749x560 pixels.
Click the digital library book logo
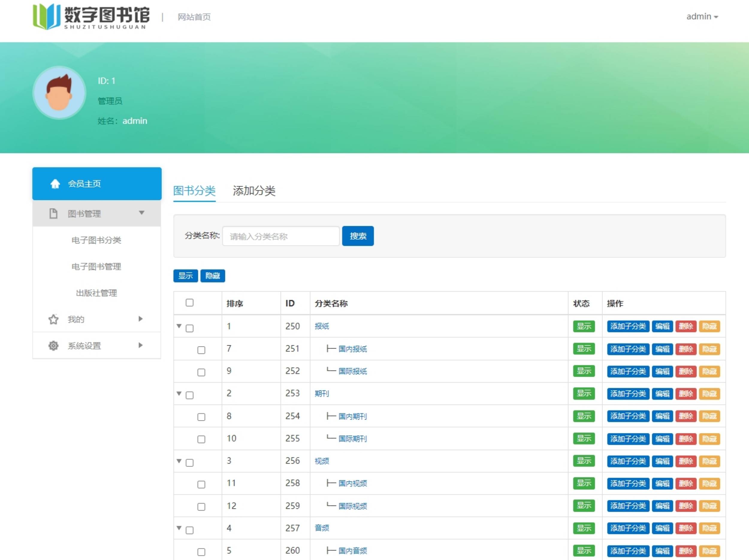coord(46,16)
